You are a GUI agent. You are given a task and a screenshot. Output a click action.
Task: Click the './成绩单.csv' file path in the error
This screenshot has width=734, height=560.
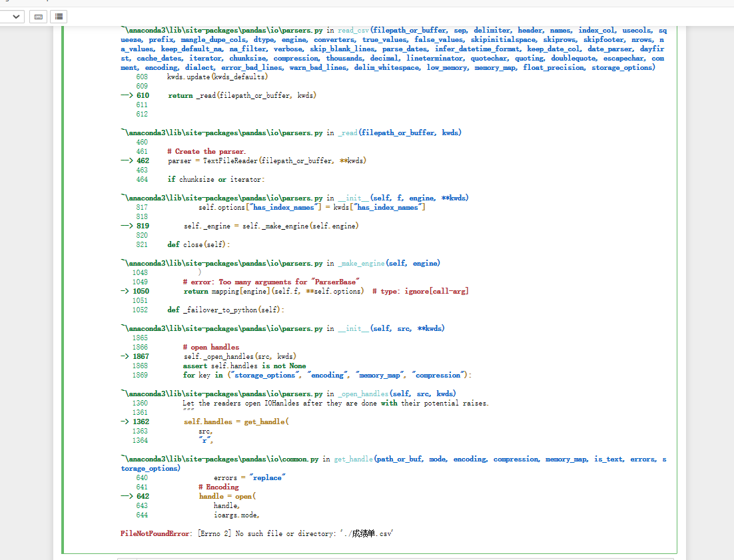[x=366, y=533]
